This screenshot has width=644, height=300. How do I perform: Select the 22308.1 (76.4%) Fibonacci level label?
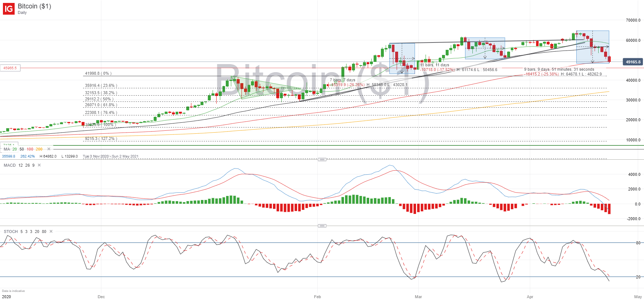tap(101, 112)
